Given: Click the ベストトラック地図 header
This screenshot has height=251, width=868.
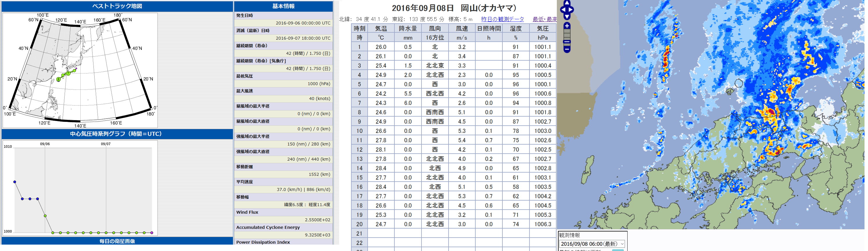Looking at the screenshot, I should click(117, 6).
